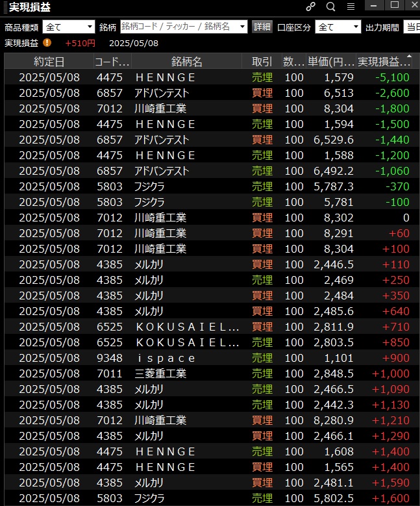This screenshot has width=420, height=506.
Task: Click the price 2,803.5 cell
Action: (x=334, y=342)
